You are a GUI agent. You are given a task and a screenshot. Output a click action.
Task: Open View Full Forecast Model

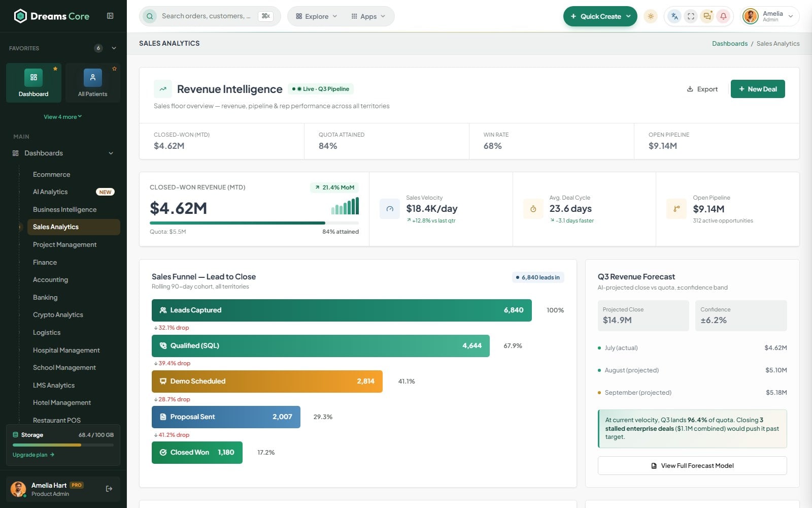pos(692,466)
